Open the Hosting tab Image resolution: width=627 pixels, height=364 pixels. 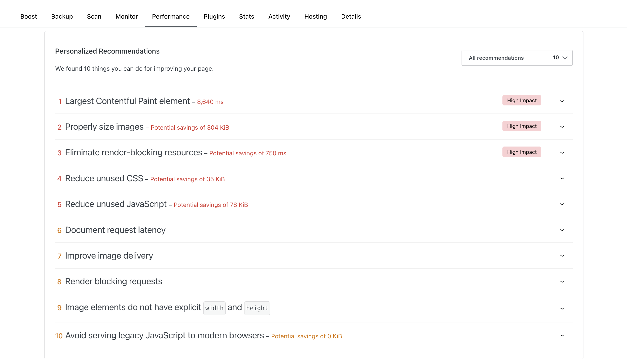point(315,16)
